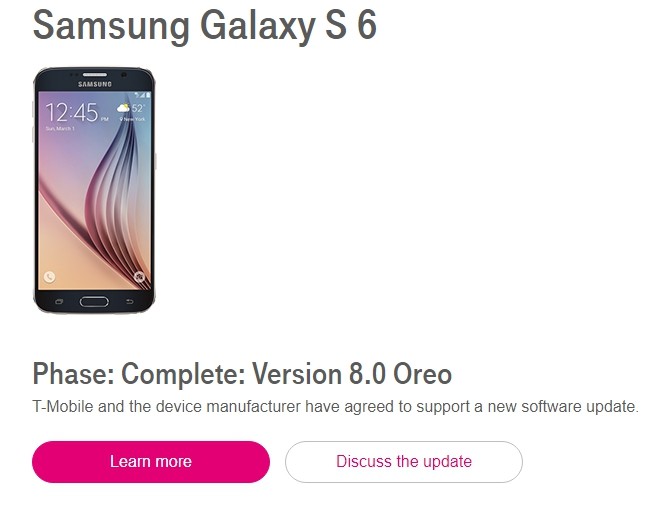The height and width of the screenshot is (519, 667).
Task: Click the back key on the phone
Action: click(x=129, y=302)
